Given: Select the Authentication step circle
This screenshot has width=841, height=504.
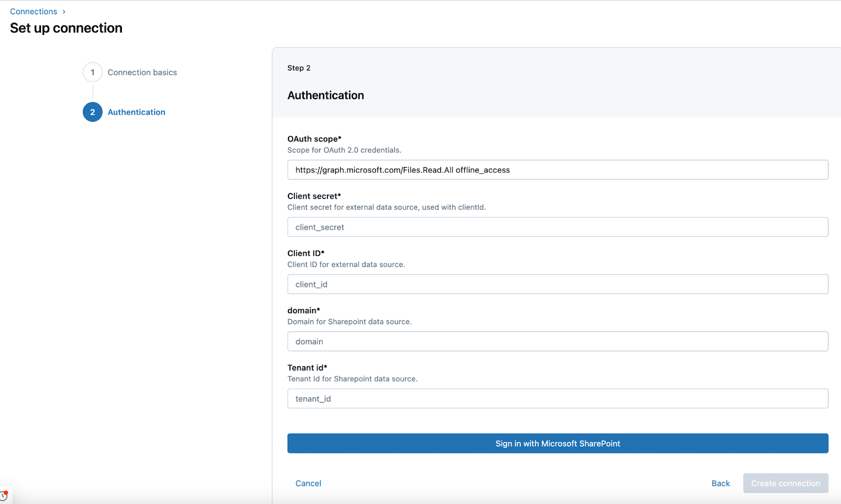Looking at the screenshot, I should coord(93,112).
